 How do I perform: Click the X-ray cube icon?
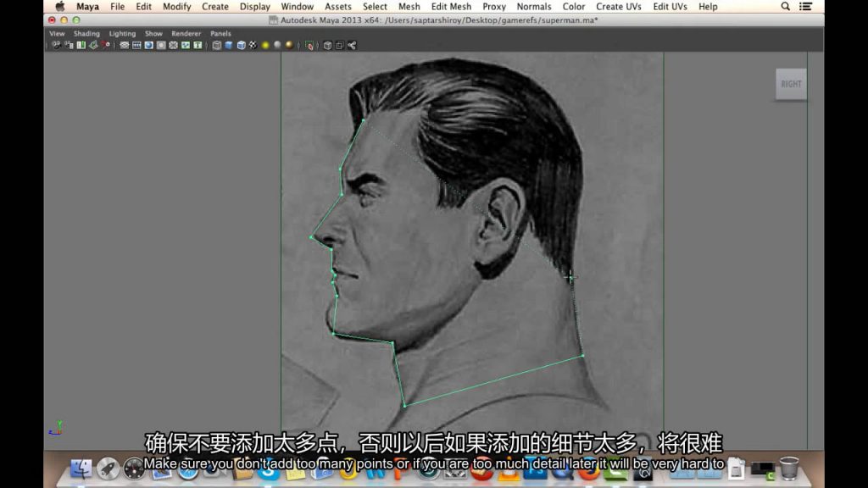click(x=328, y=46)
